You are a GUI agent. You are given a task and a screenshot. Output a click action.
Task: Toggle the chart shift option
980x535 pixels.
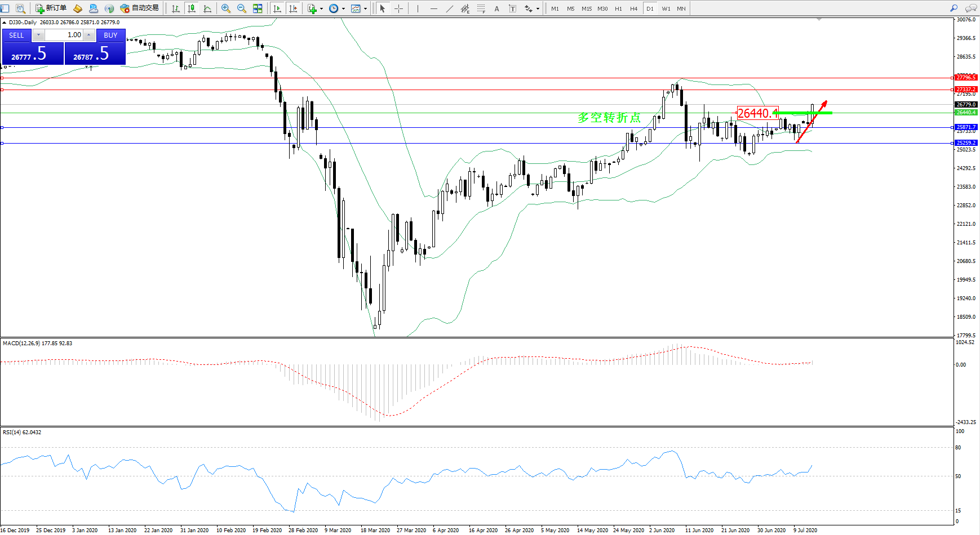pyautogui.click(x=293, y=8)
